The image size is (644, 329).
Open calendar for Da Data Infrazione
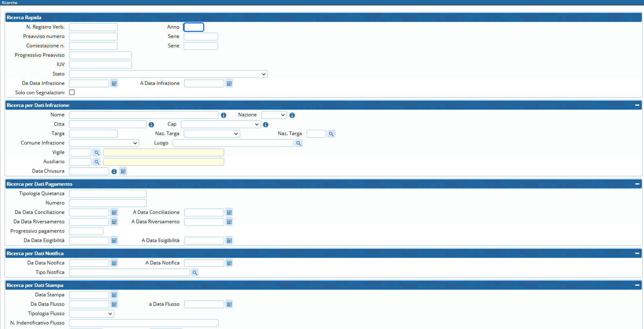pos(114,84)
